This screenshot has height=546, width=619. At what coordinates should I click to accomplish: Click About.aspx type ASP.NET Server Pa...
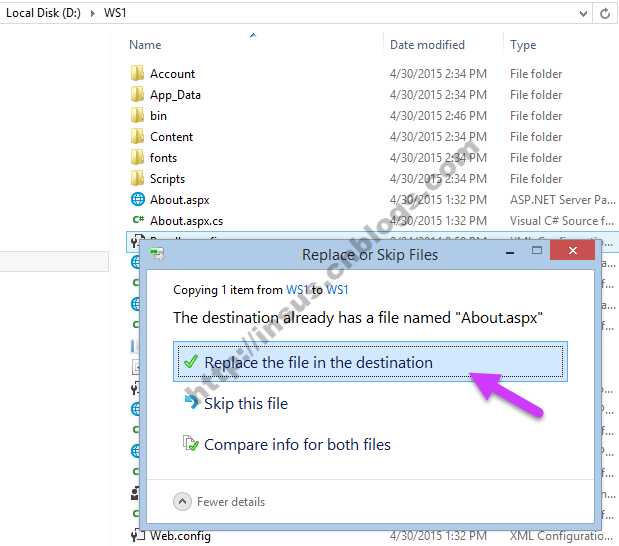(563, 200)
